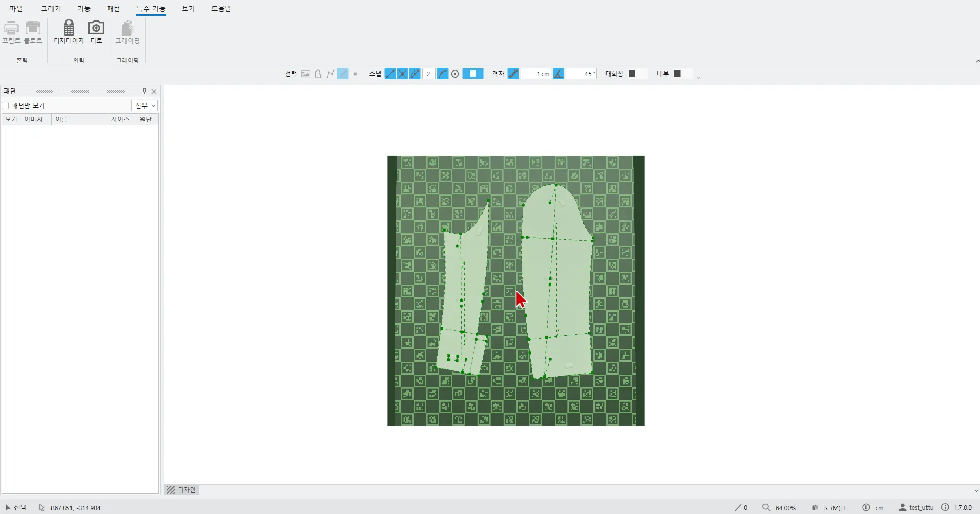Click the blue snap color swatch
Screen dimensions: 980x514
click(x=473, y=74)
